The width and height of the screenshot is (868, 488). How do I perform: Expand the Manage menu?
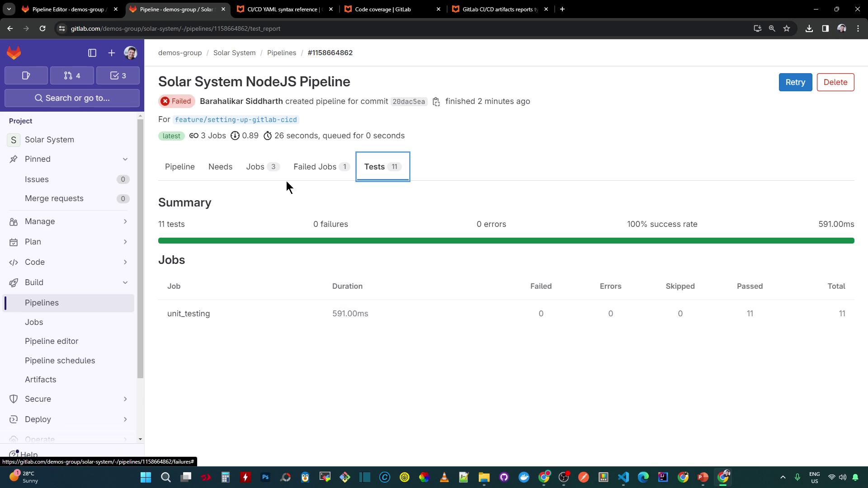pyautogui.click(x=68, y=221)
